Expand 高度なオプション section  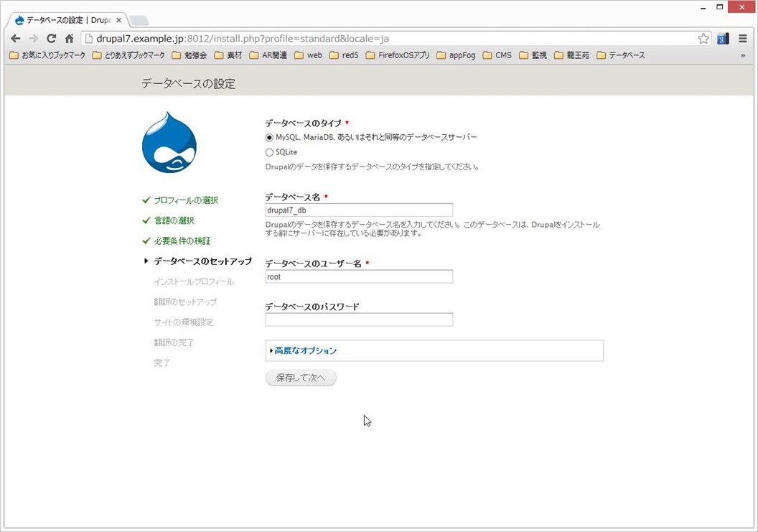305,350
